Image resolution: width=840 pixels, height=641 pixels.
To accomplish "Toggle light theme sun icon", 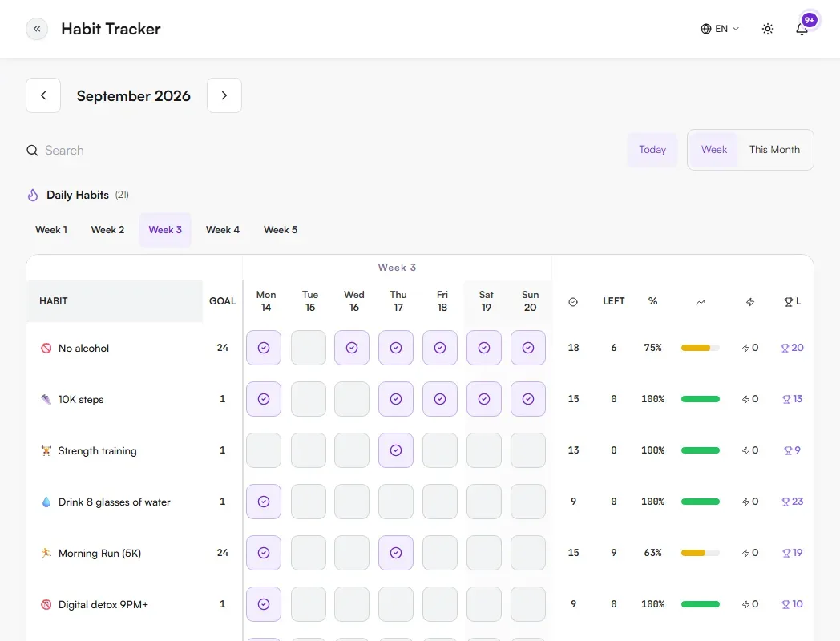I will [x=768, y=29].
